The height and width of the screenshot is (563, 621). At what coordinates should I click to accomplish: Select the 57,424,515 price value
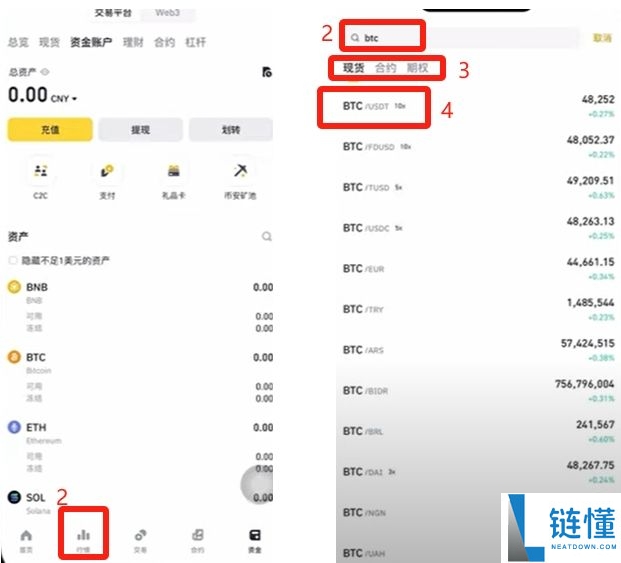[x=588, y=343]
